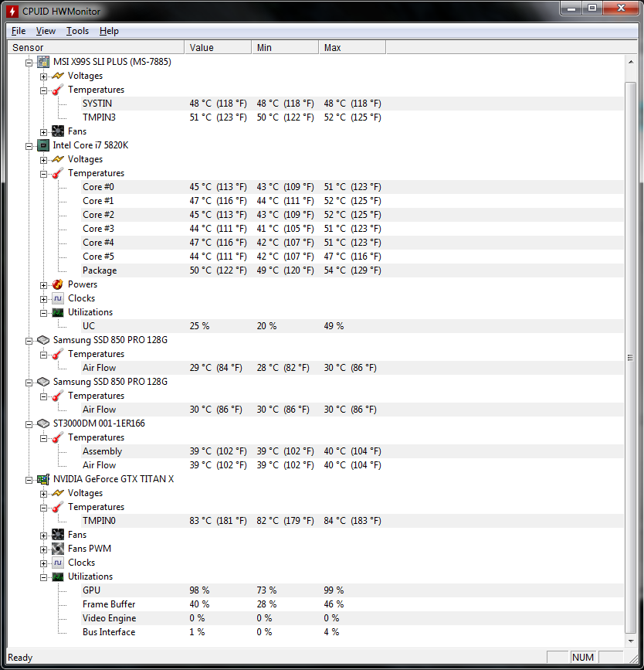Screen dimensions: 644x670
Task: Collapse Temperatures under MSI motherboard
Action: [x=43, y=90]
